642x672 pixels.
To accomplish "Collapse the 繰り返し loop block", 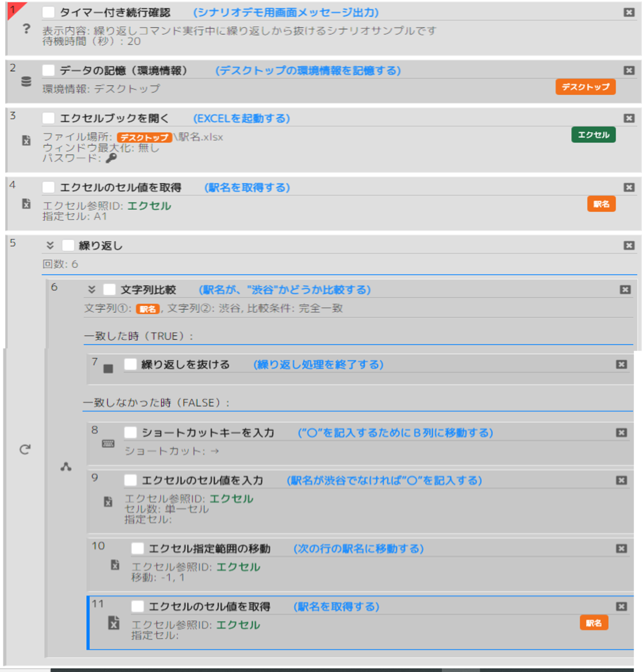I will pos(50,246).
